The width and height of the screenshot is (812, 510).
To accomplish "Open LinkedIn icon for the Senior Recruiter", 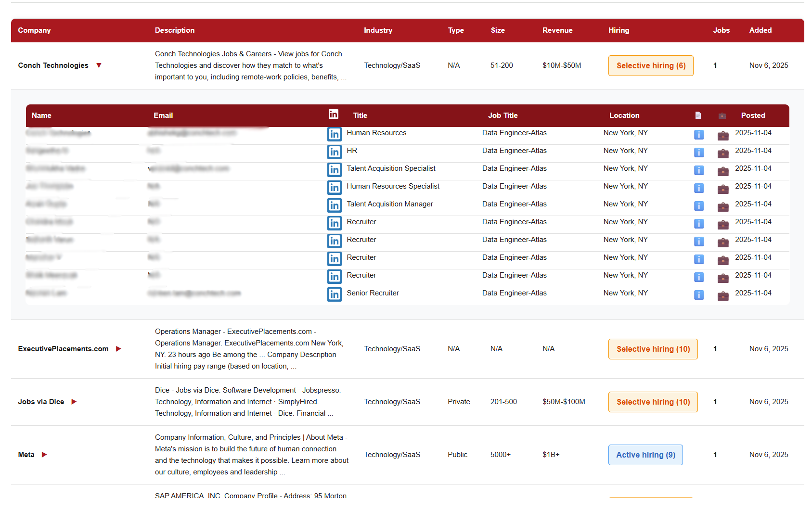I will (334, 294).
